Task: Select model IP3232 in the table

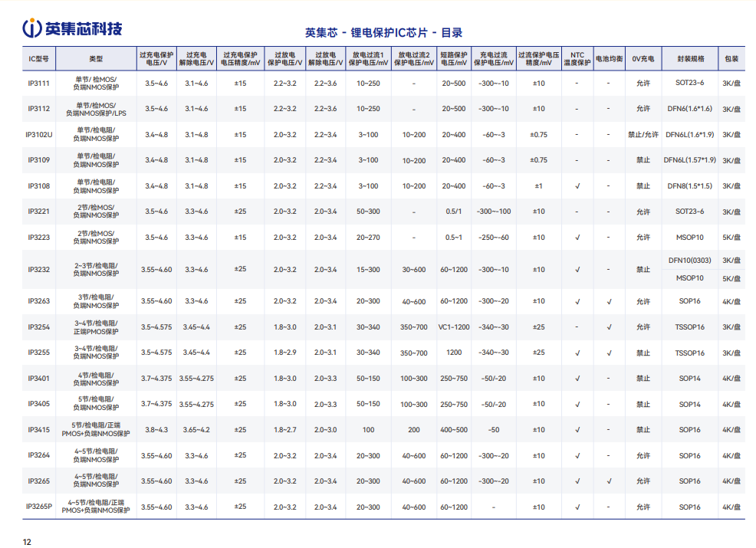Action: click(38, 270)
